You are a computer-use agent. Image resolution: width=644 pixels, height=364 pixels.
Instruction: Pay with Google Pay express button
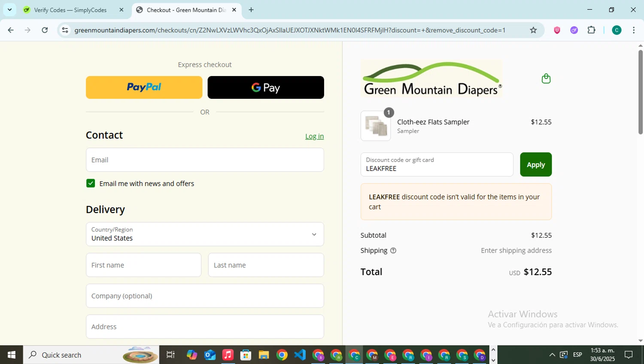[x=266, y=88]
